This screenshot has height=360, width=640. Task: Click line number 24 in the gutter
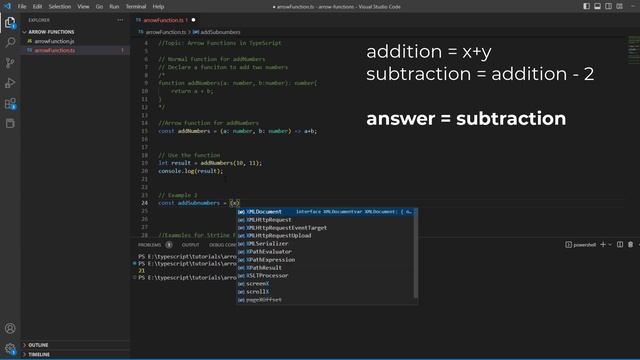pyautogui.click(x=144, y=203)
